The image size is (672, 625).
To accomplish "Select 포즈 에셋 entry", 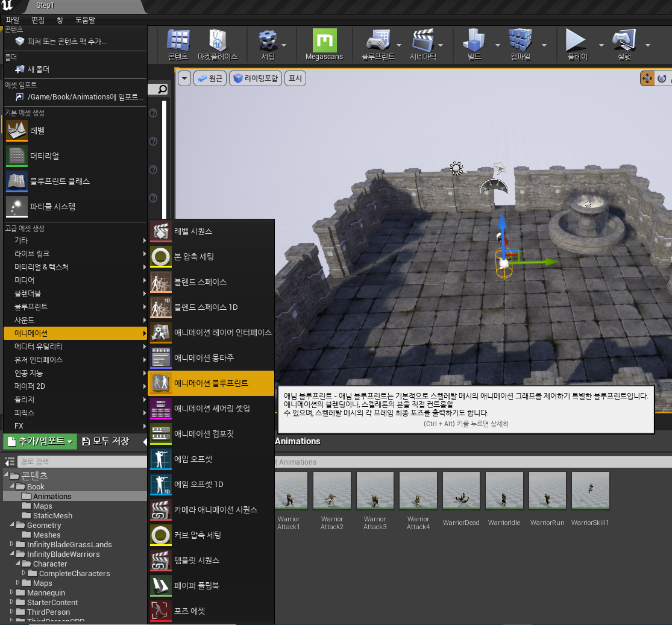I will [212, 611].
